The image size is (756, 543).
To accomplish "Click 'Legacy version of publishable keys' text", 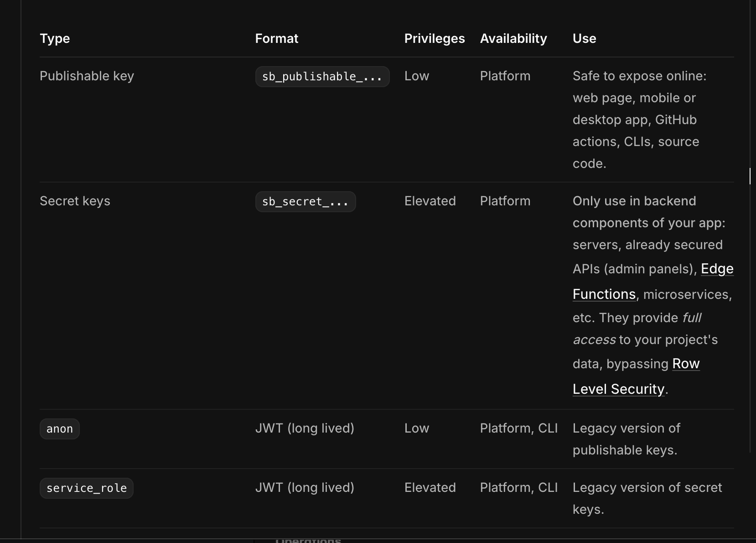I will (627, 439).
